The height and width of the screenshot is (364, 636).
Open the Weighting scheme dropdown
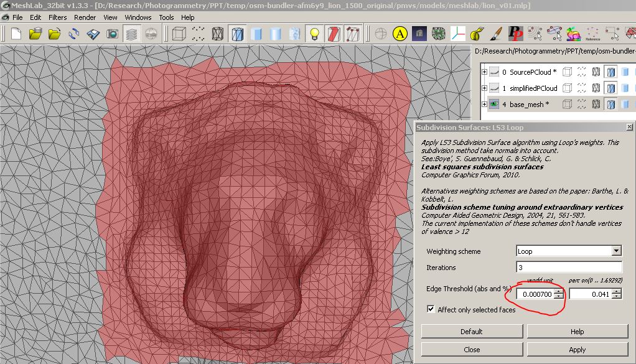click(x=616, y=251)
